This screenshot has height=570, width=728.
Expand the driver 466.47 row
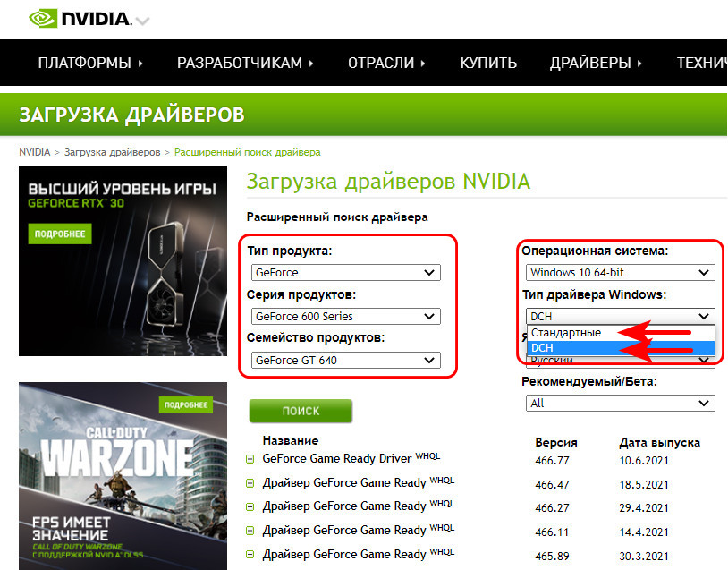250,483
